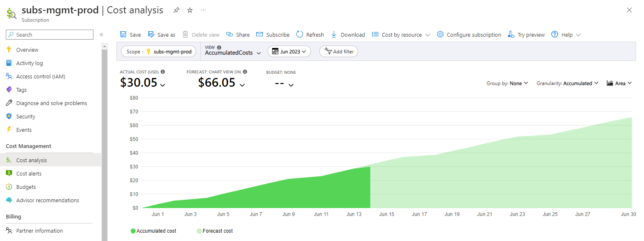
Task: Click the subscription icon beside the page title
Action: click(x=11, y=14)
